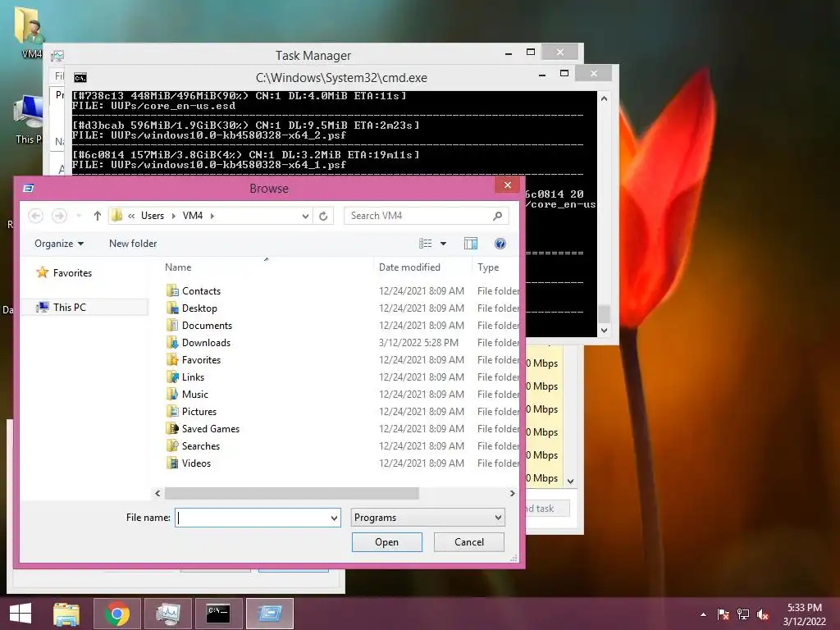Screen dimensions: 840x630
Task: Click the Back arrow in Browse dialog
Action: 35,216
